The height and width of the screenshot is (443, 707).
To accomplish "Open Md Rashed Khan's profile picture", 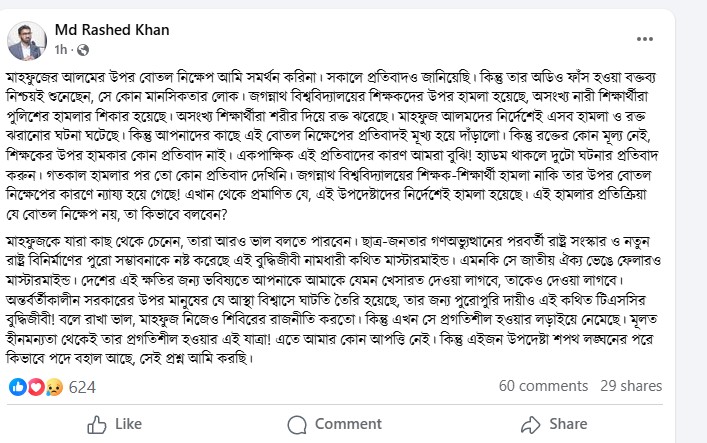I will pos(25,38).
